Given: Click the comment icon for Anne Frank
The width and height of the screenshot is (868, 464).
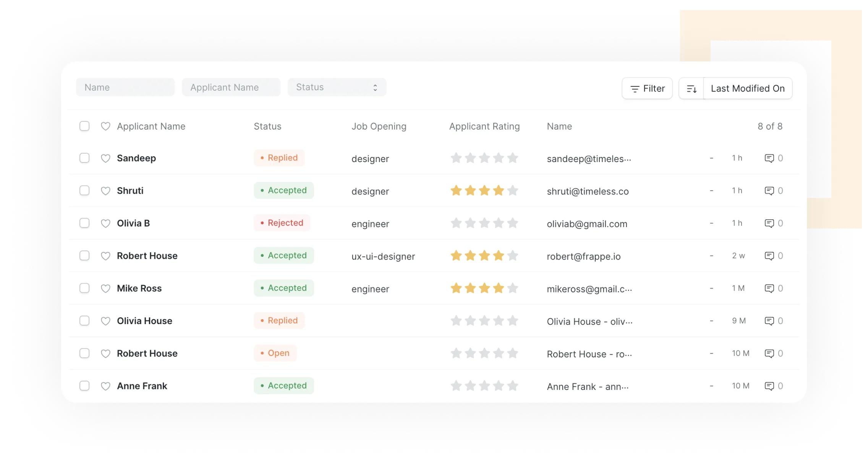Looking at the screenshot, I should tap(769, 386).
